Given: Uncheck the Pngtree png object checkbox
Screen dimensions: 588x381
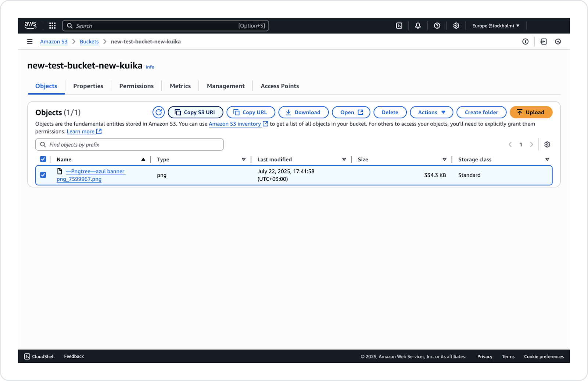Looking at the screenshot, I should tap(43, 175).
